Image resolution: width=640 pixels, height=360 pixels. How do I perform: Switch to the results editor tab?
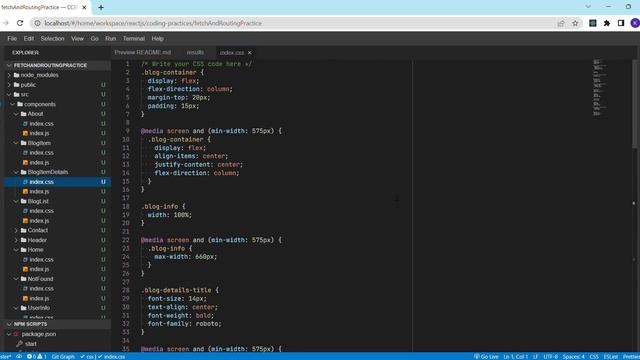(x=195, y=53)
